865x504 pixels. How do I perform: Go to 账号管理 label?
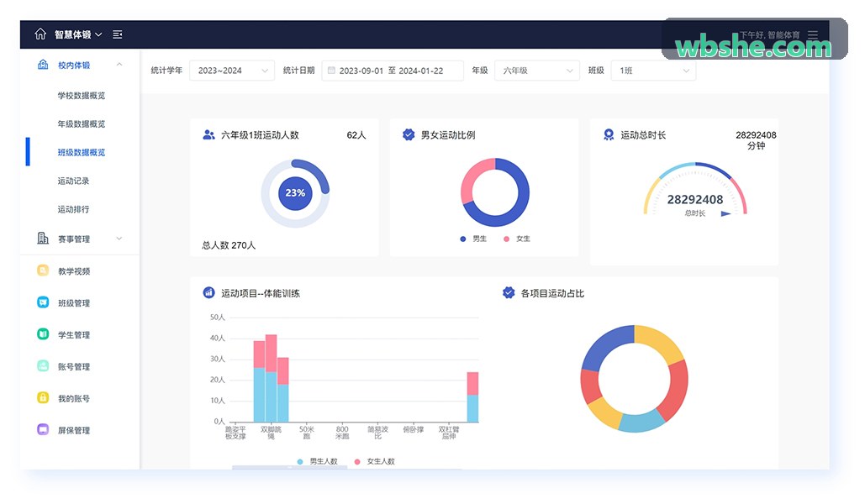point(74,367)
